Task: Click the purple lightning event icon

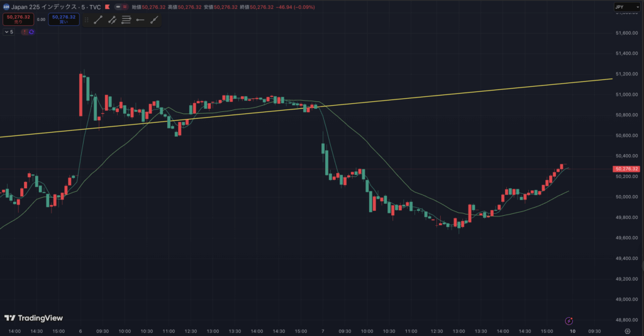Action: pos(569,321)
